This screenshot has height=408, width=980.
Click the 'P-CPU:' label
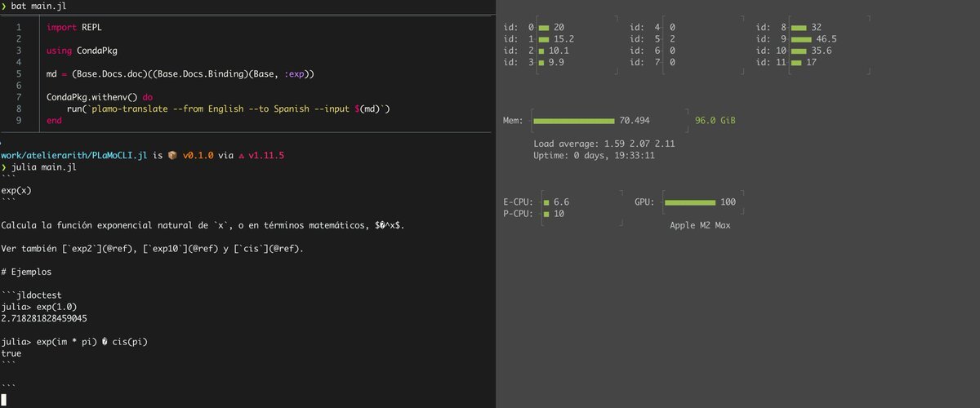point(519,214)
